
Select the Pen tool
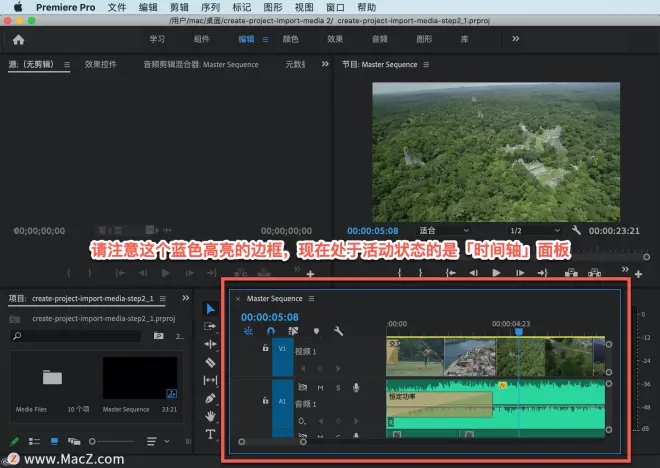(210, 398)
